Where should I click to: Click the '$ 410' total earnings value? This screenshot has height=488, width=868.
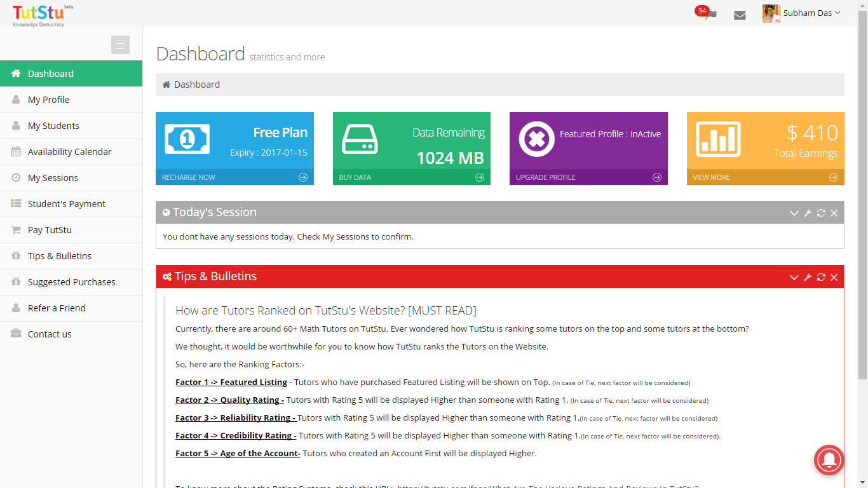tap(812, 133)
